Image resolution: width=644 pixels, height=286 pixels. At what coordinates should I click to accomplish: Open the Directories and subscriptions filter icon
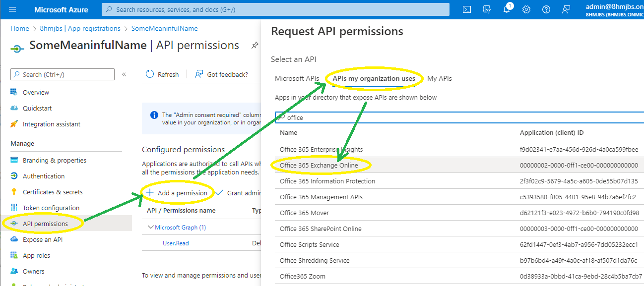pos(487,9)
